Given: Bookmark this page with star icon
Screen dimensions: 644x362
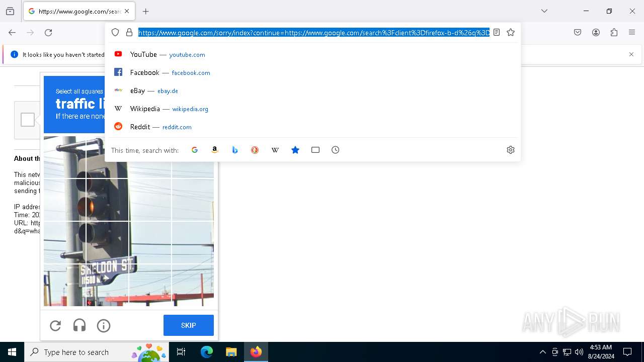Looking at the screenshot, I should [511, 32].
